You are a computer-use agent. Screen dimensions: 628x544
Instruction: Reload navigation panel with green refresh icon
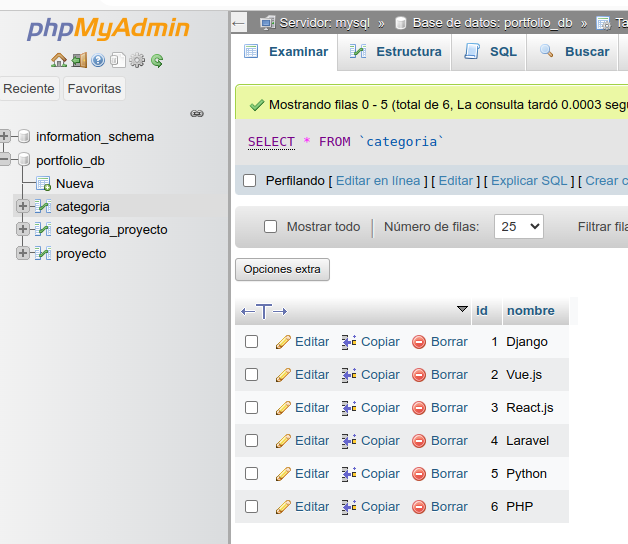(157, 61)
